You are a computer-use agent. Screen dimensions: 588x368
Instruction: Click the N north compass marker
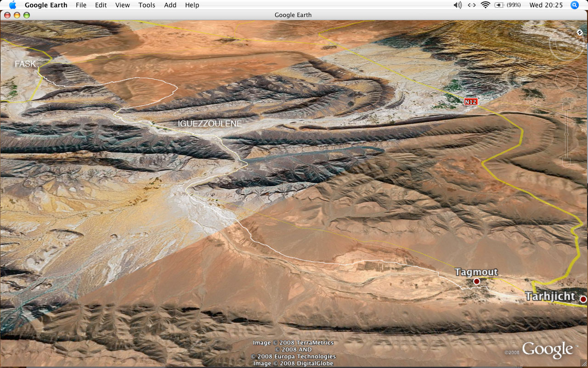tap(580, 33)
